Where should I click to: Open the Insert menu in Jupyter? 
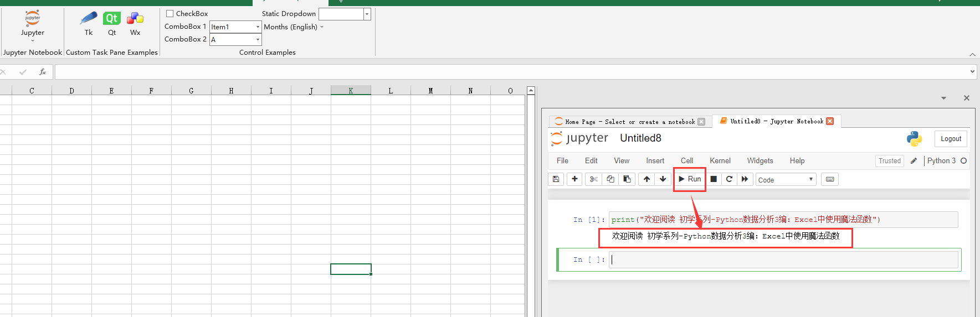click(x=655, y=161)
